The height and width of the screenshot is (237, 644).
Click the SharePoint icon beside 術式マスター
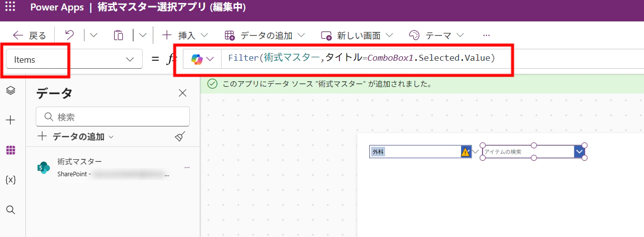point(44,168)
